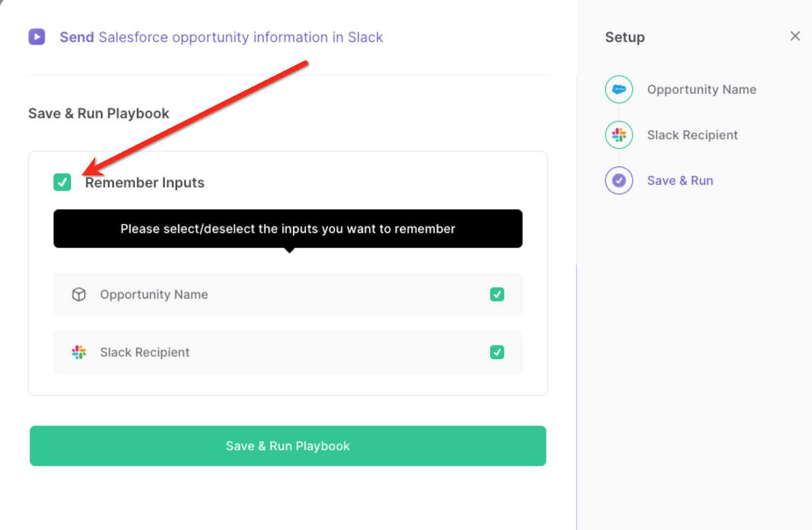Image resolution: width=812 pixels, height=530 pixels.
Task: Close the Setup panel with the X
Action: [x=795, y=36]
